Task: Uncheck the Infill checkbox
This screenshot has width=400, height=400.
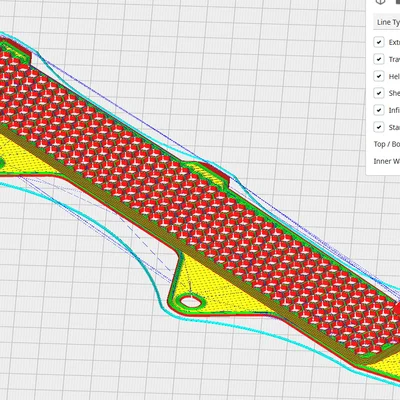Action: (379, 110)
